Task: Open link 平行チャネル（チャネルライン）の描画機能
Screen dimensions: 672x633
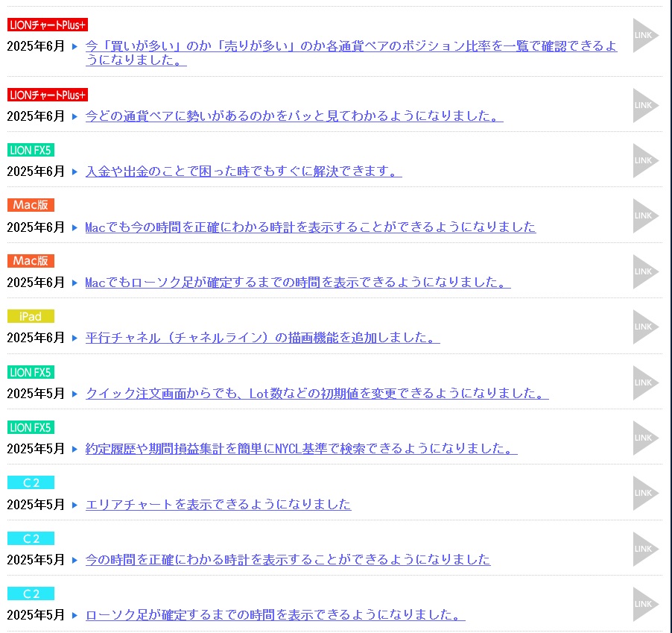Action: (x=262, y=338)
